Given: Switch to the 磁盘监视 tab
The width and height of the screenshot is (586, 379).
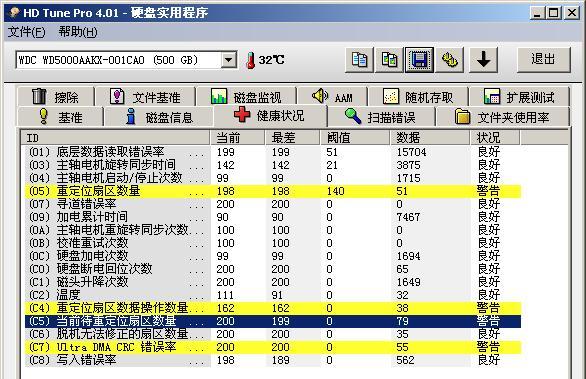Looking at the screenshot, I should click(246, 97).
